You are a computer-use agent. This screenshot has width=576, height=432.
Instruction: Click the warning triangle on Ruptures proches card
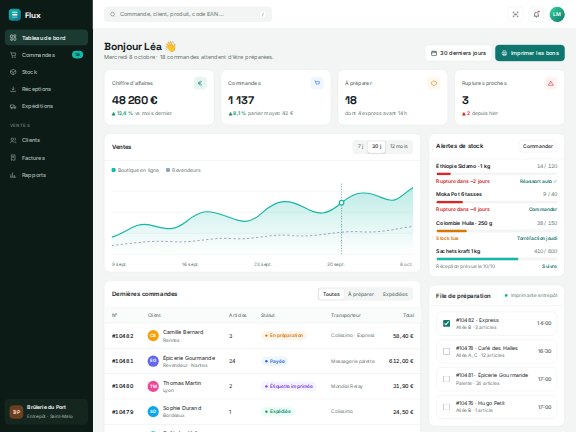pyautogui.click(x=551, y=83)
